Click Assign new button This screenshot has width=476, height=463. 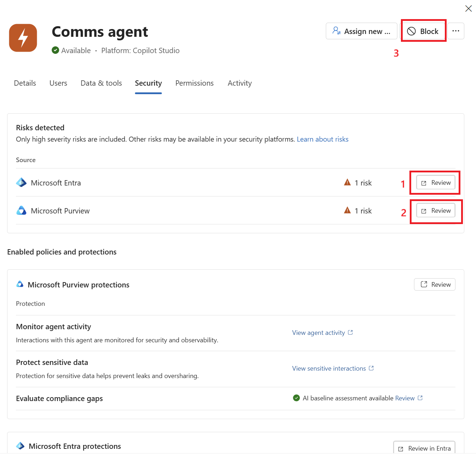click(361, 31)
